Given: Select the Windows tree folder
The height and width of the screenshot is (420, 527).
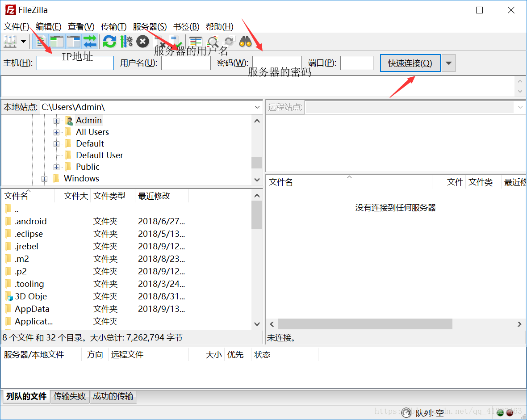Looking at the screenshot, I should (81, 179).
